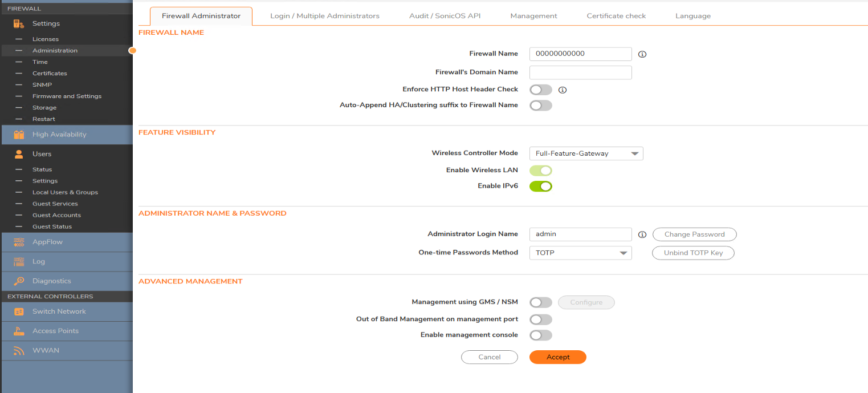Click the Access Points icon
This screenshot has height=393, width=868.
point(19,331)
